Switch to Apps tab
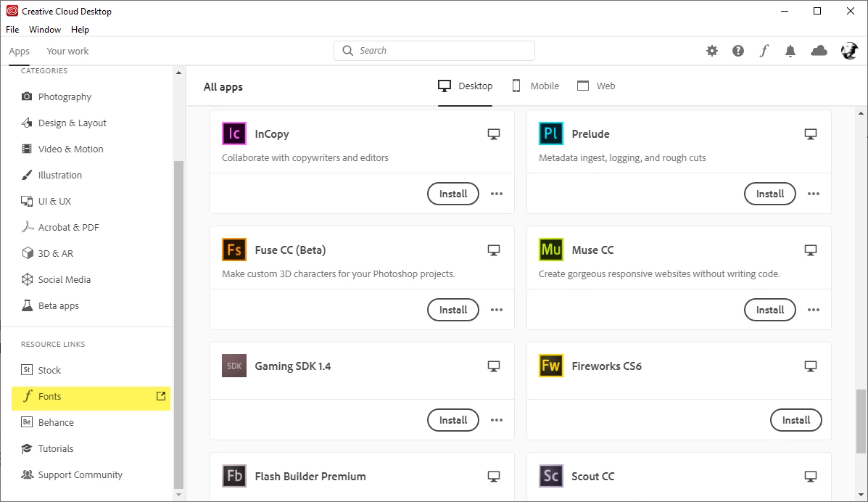Viewport: 868px width, 502px height. pos(19,51)
